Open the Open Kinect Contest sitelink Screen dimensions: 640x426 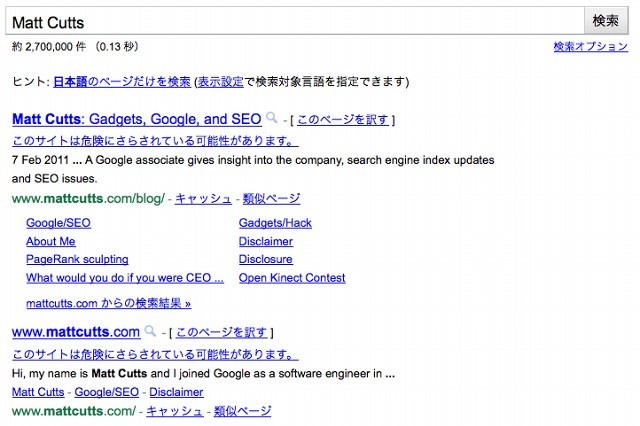[x=292, y=278]
